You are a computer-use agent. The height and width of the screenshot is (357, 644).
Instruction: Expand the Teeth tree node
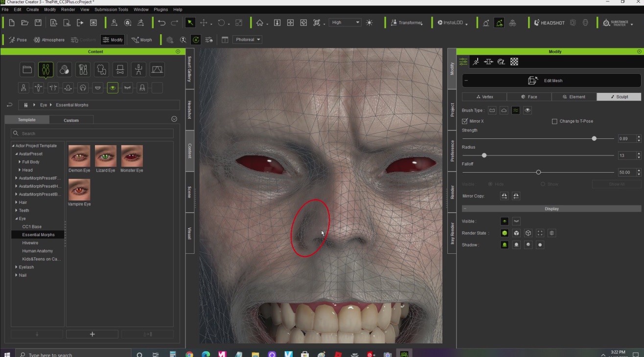point(17,210)
